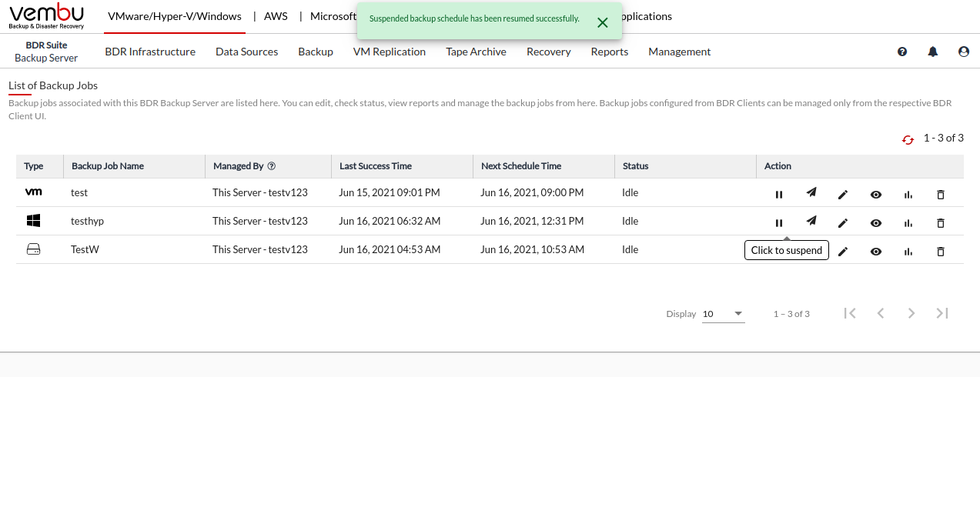
Task: Run the test backup job now
Action: tap(811, 193)
